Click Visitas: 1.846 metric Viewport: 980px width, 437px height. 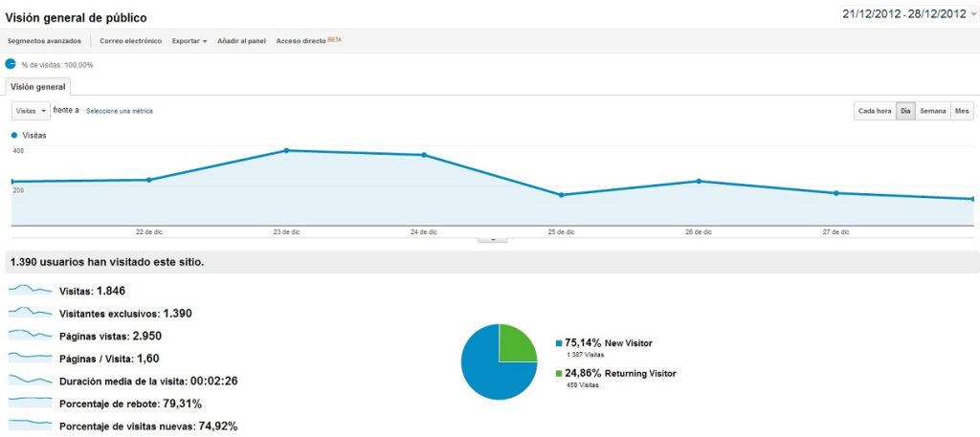coord(93,291)
